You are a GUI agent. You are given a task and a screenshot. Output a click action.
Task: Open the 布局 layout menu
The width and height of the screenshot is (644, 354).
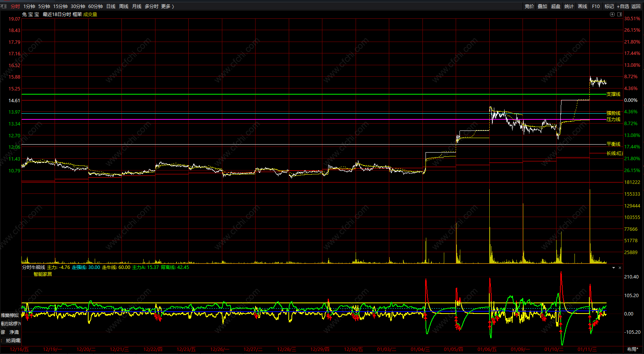click(633, 349)
